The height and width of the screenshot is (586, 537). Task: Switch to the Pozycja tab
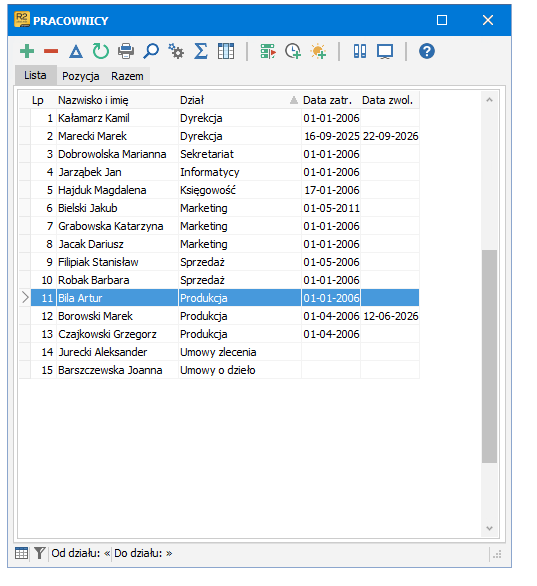(x=81, y=76)
